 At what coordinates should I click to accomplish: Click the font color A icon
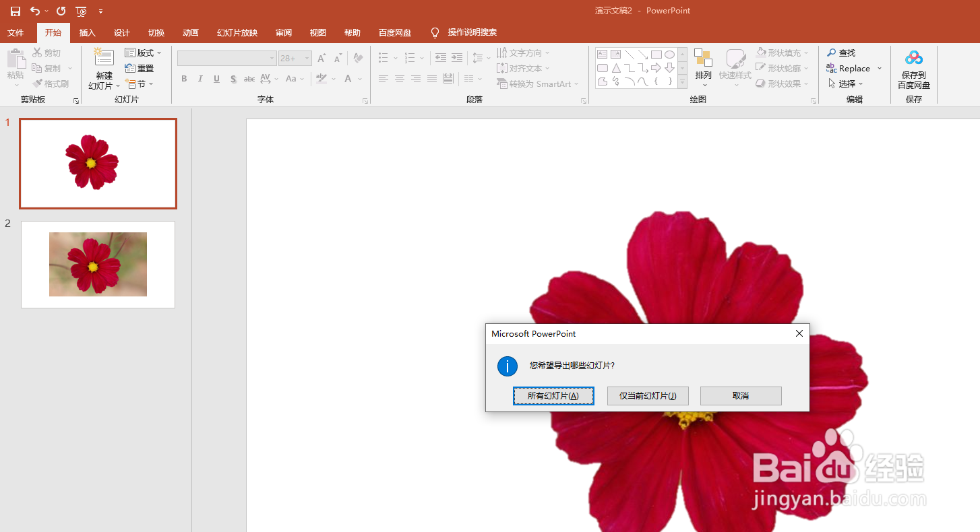348,79
